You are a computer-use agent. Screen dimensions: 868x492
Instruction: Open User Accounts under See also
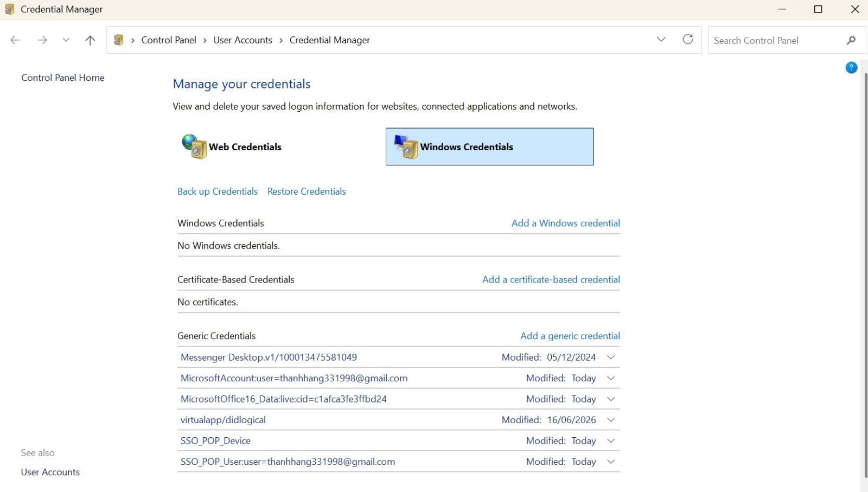click(x=50, y=472)
